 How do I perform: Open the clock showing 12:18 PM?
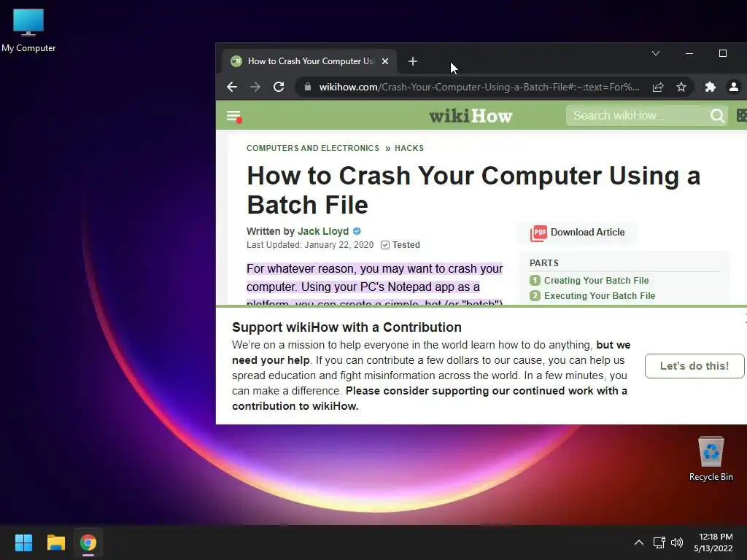(713, 542)
